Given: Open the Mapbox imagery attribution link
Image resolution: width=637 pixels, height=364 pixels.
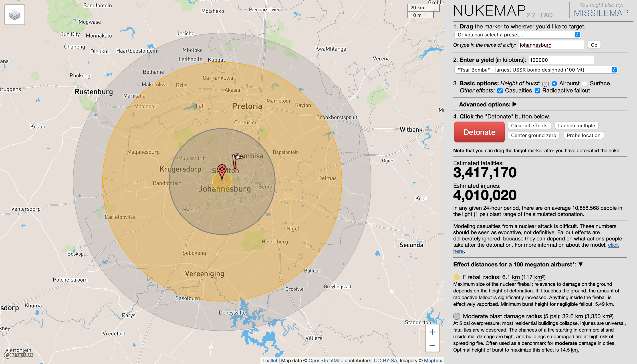Looking at the screenshot, I should 433,360.
